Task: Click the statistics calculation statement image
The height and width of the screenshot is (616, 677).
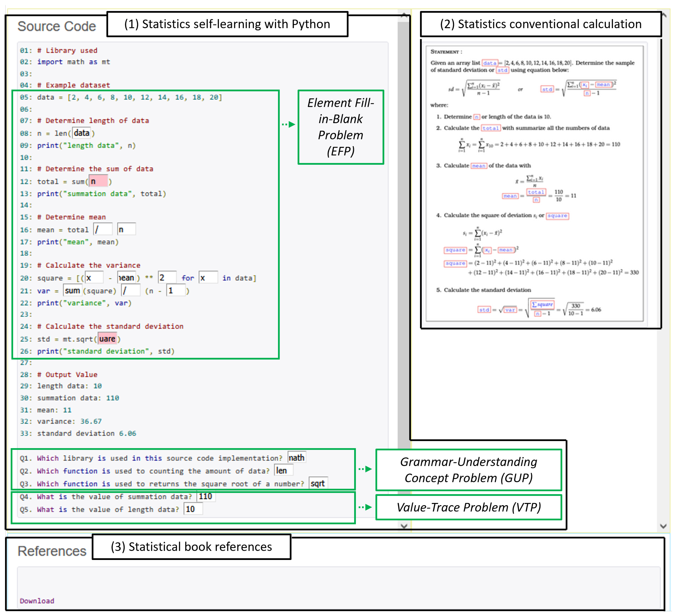Action: pyautogui.click(x=534, y=183)
